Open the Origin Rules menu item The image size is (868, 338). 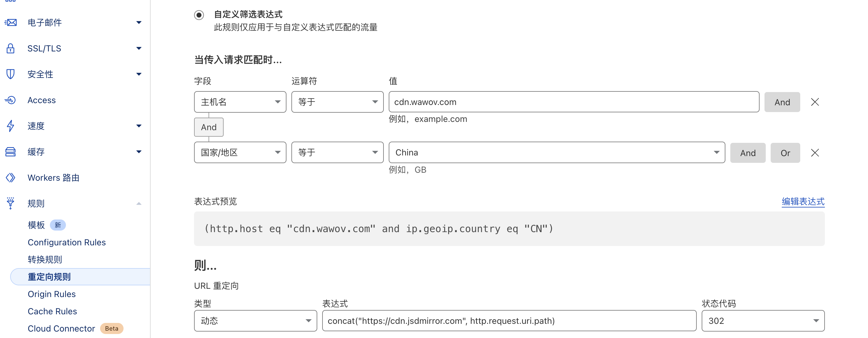pyautogui.click(x=51, y=294)
